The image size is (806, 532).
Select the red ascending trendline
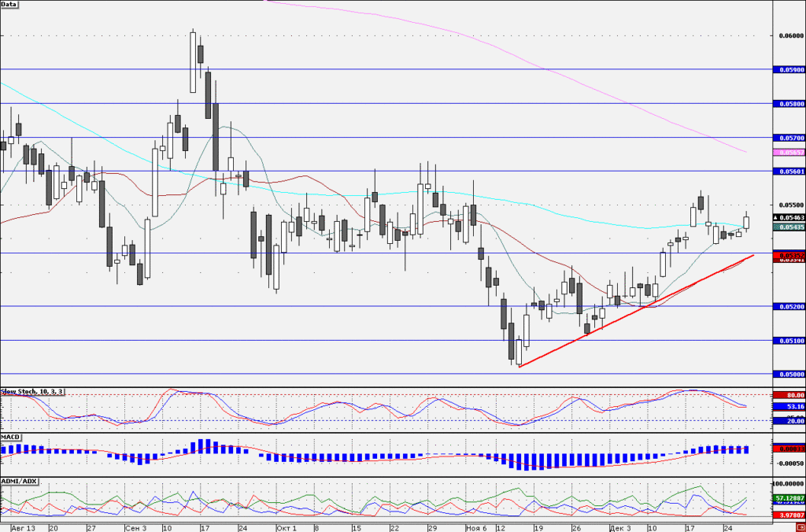636,311
